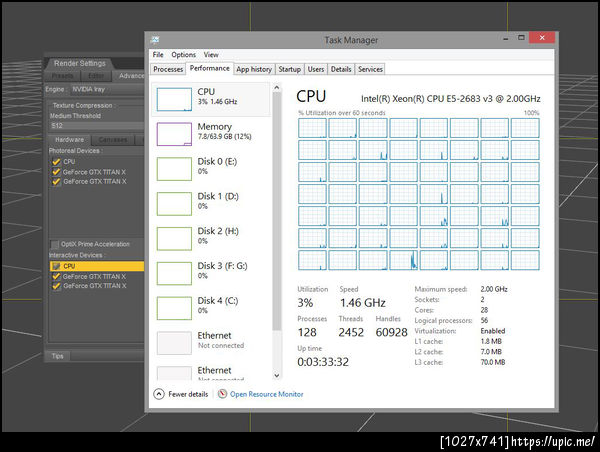Switch to the Presets tab in Render Settings

tap(62, 76)
